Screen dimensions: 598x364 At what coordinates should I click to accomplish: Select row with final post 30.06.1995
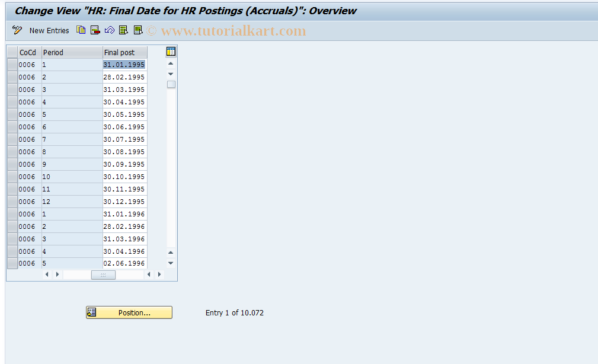(12, 127)
